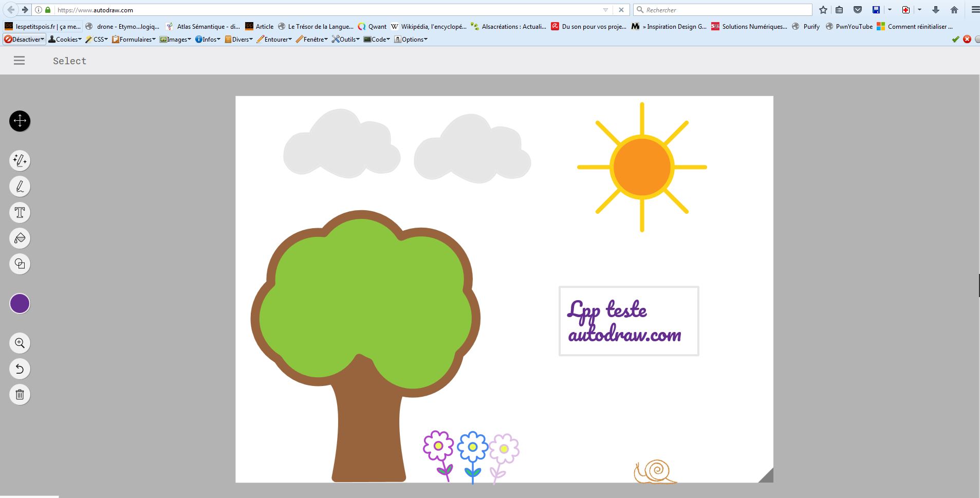This screenshot has width=980, height=498.
Task: Open the Code toolbar menu
Action: pos(377,39)
